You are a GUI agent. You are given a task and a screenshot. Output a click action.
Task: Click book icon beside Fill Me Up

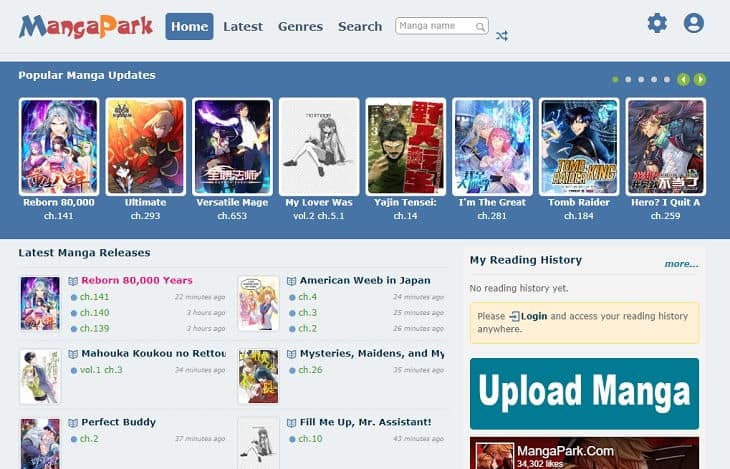tap(291, 422)
